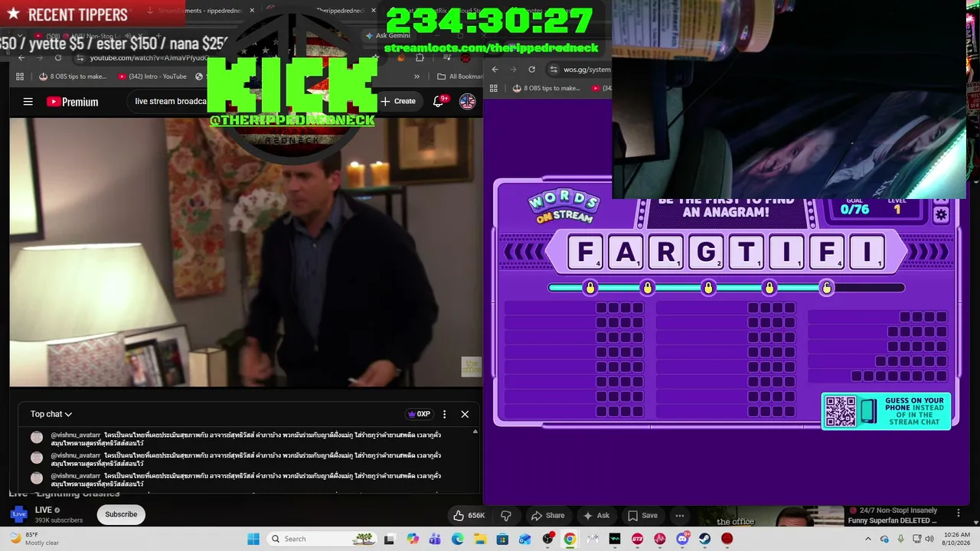Viewport: 980px width, 551px height.
Task: Show hidden system tray icons
Action: (x=867, y=539)
